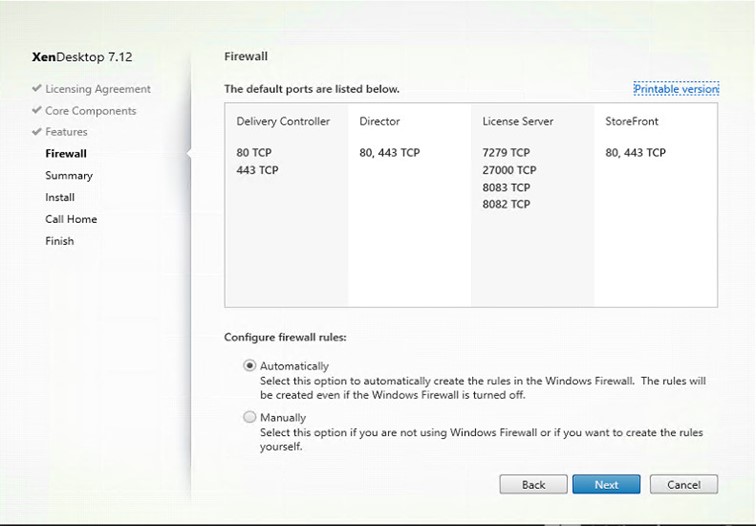Screen dimensions: 756x526
Task: Select Licensing Agreement step in sidebar
Action: point(98,89)
